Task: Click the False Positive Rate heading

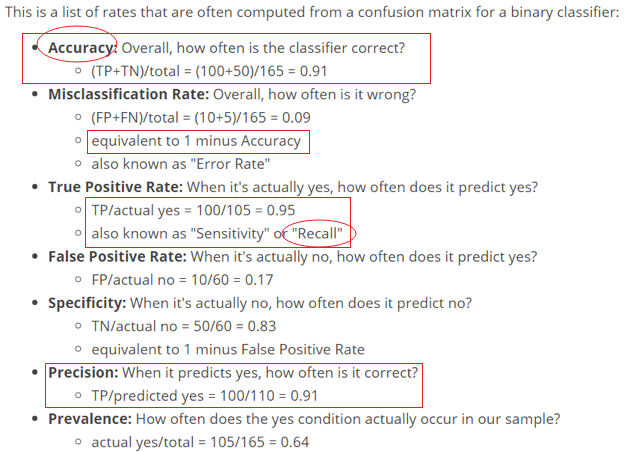Action: click(x=117, y=256)
